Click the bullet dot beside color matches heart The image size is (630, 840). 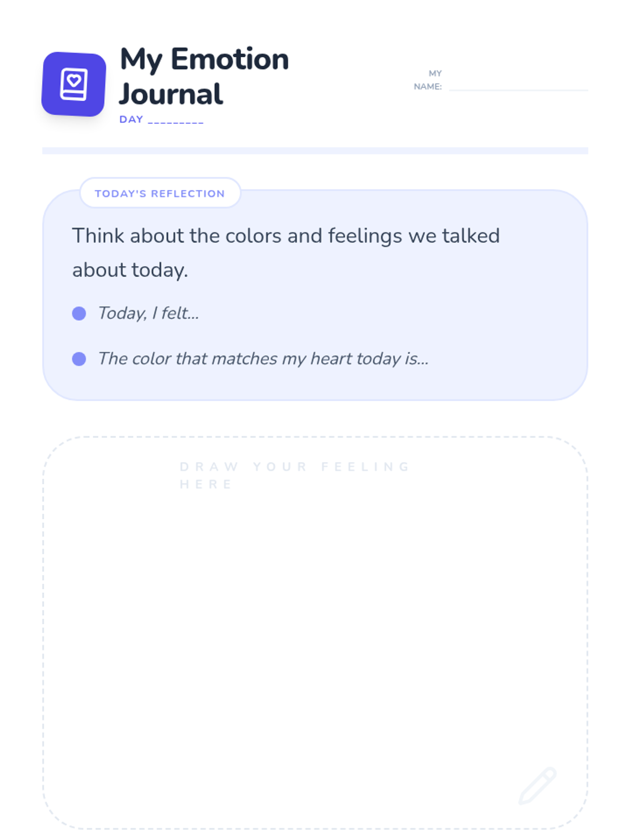pyautogui.click(x=79, y=359)
